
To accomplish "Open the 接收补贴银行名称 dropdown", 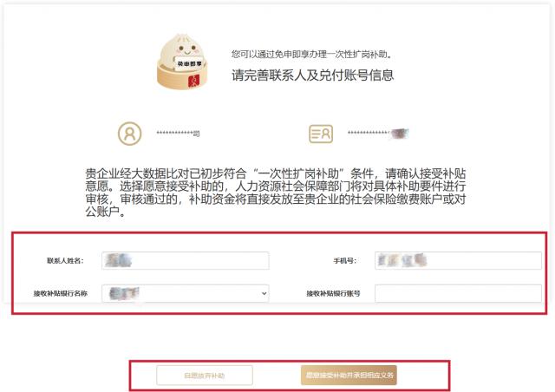I will tap(186, 293).
